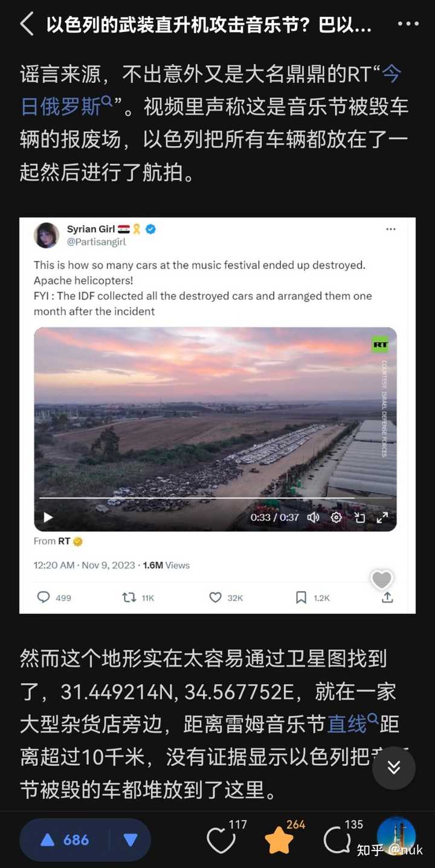Expand with the double-chevron floating button
The image size is (435, 868).
tap(393, 768)
